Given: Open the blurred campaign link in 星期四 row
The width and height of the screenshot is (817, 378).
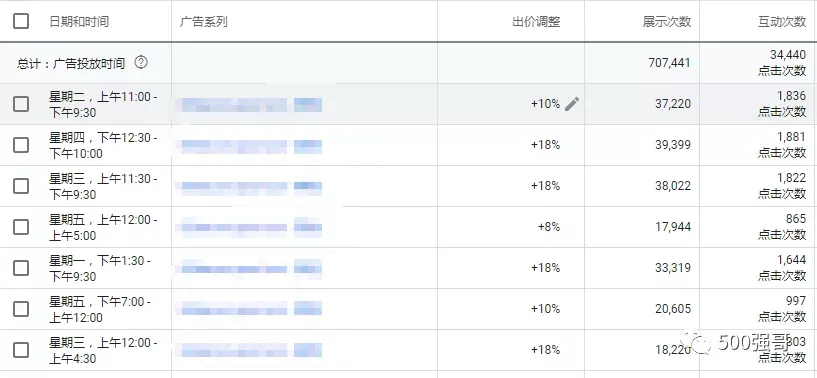Looking at the screenshot, I should pos(249,146).
